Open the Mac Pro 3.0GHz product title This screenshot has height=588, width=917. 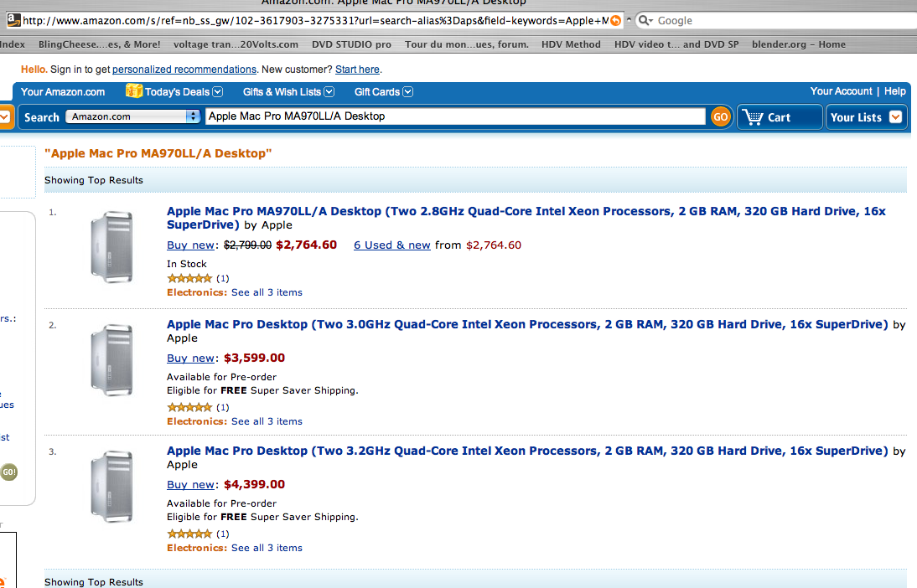pos(527,324)
